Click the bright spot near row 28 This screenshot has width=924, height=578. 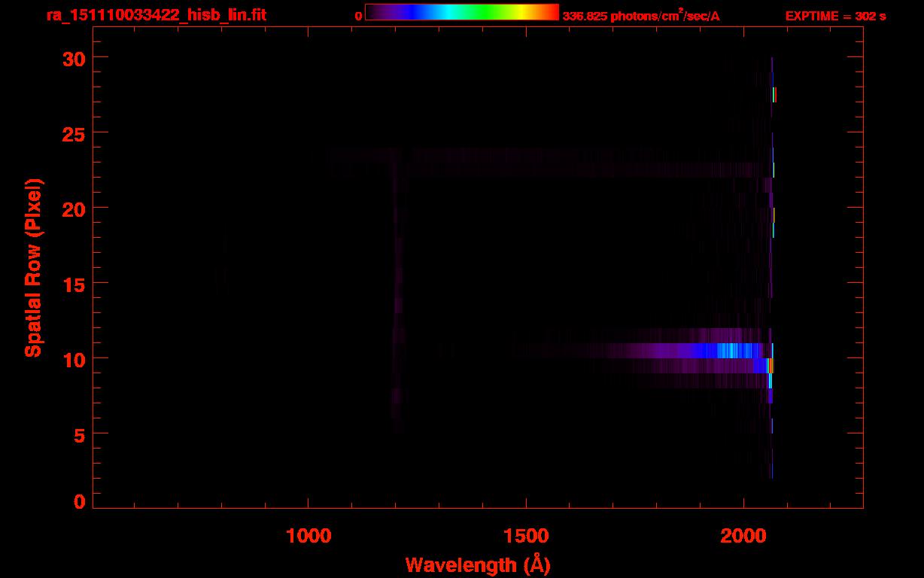pyautogui.click(x=774, y=95)
